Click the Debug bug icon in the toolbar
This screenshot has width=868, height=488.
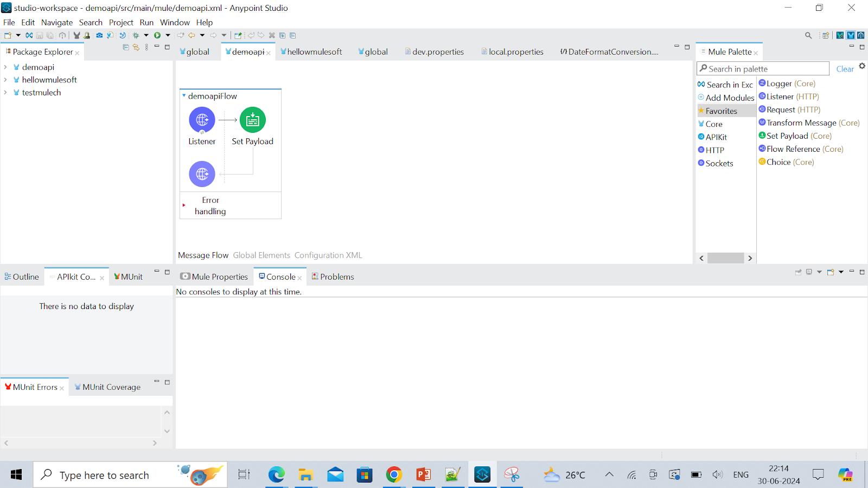136,35
